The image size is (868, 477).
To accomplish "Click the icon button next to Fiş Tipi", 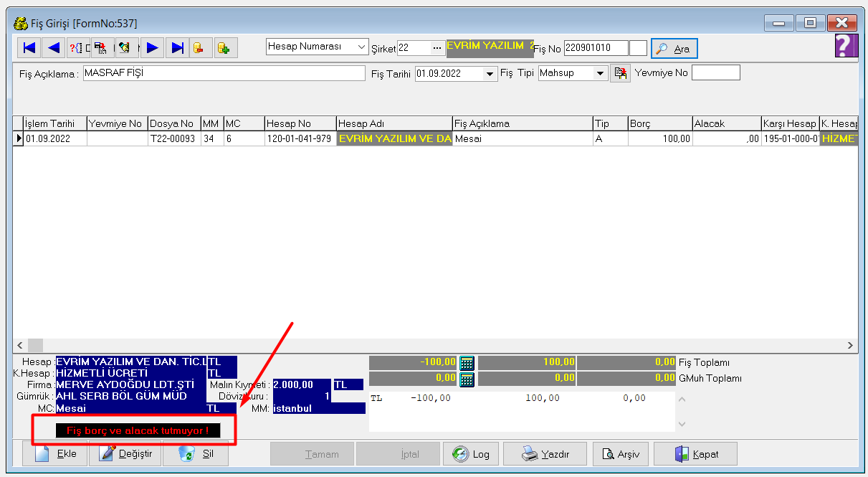I will pos(620,73).
